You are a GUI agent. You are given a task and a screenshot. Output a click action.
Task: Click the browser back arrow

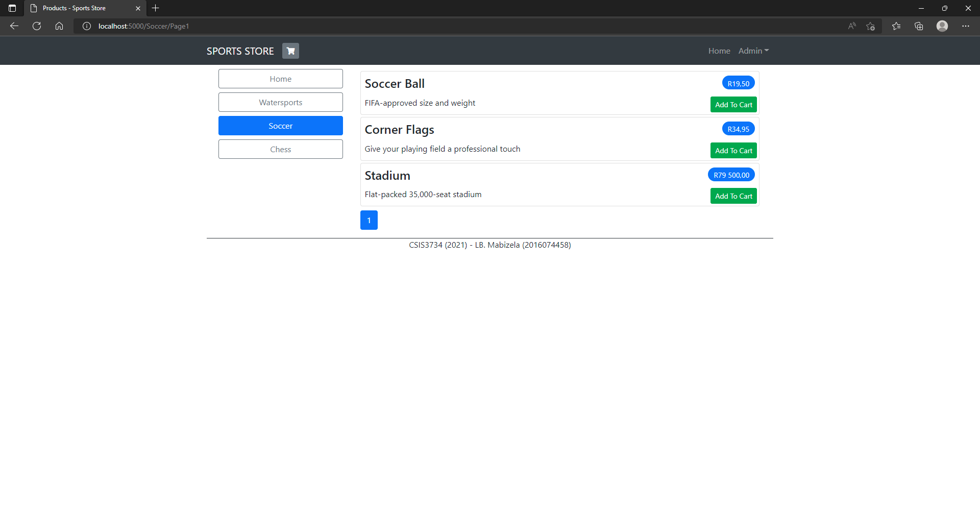[13, 26]
